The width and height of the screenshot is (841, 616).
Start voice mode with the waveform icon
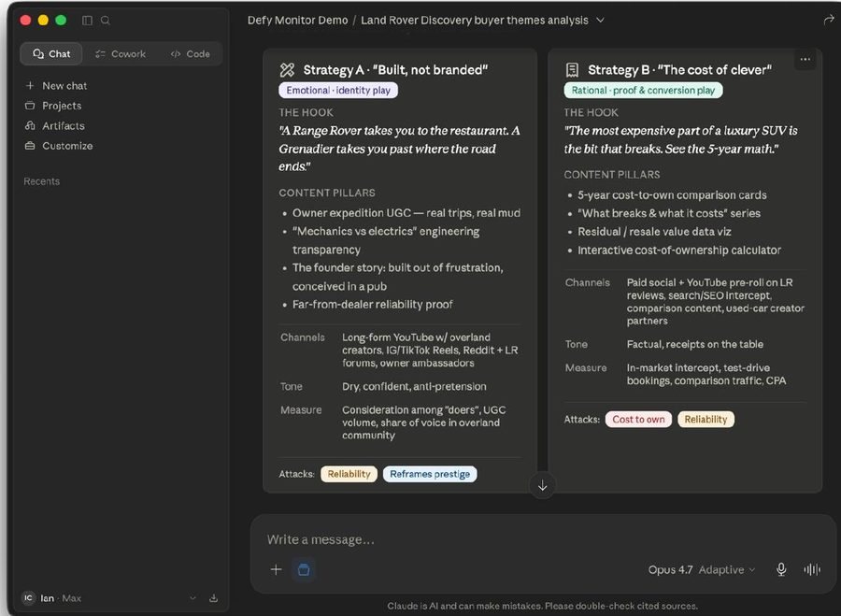tap(812, 569)
